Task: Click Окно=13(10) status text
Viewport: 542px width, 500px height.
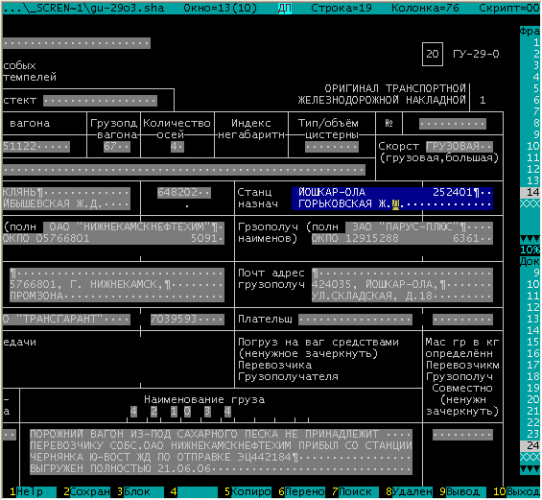Action: 220,8
